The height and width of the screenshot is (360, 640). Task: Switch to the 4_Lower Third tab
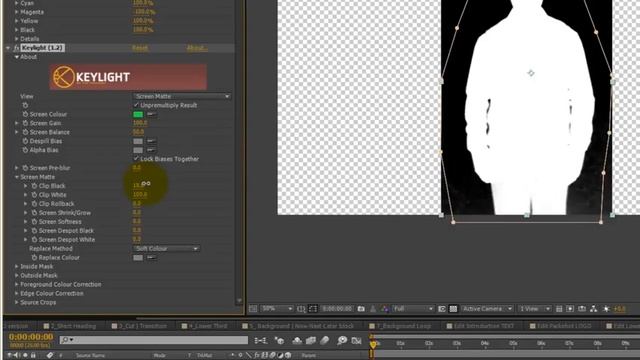208,326
